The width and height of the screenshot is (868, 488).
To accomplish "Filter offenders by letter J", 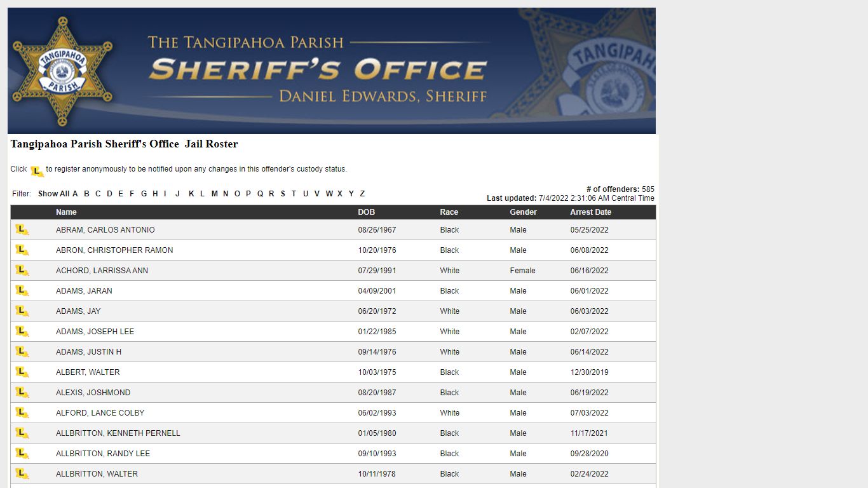I will pos(177,194).
